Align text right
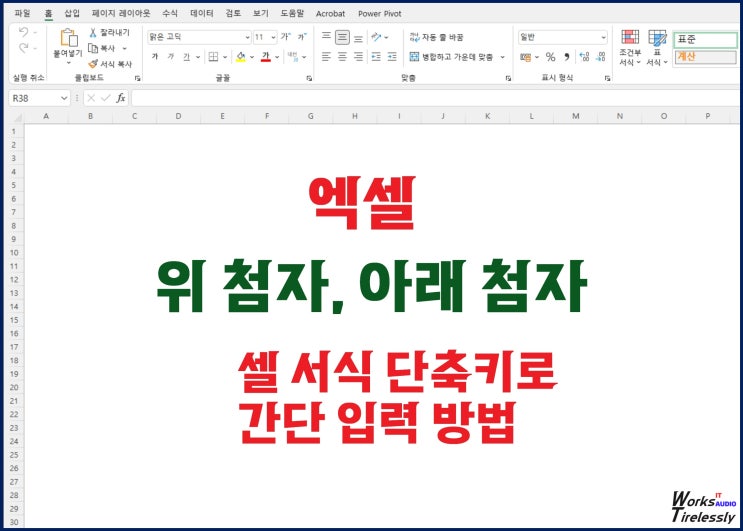 [358, 57]
